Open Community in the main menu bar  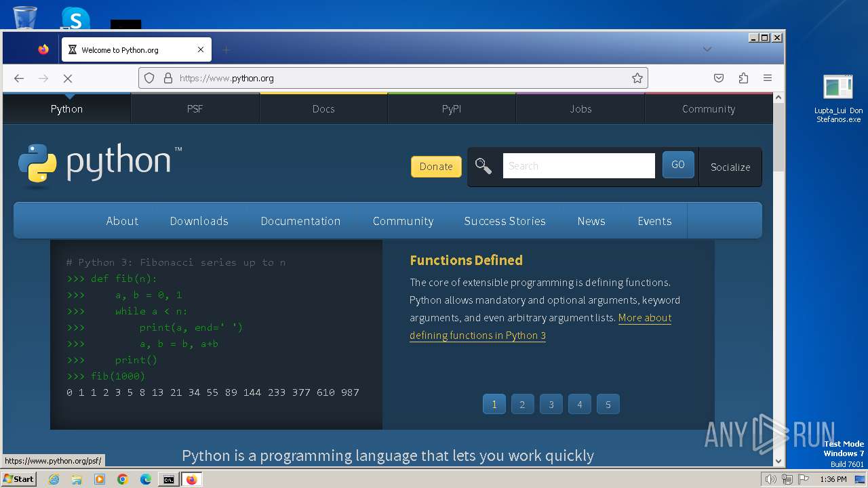tap(403, 221)
